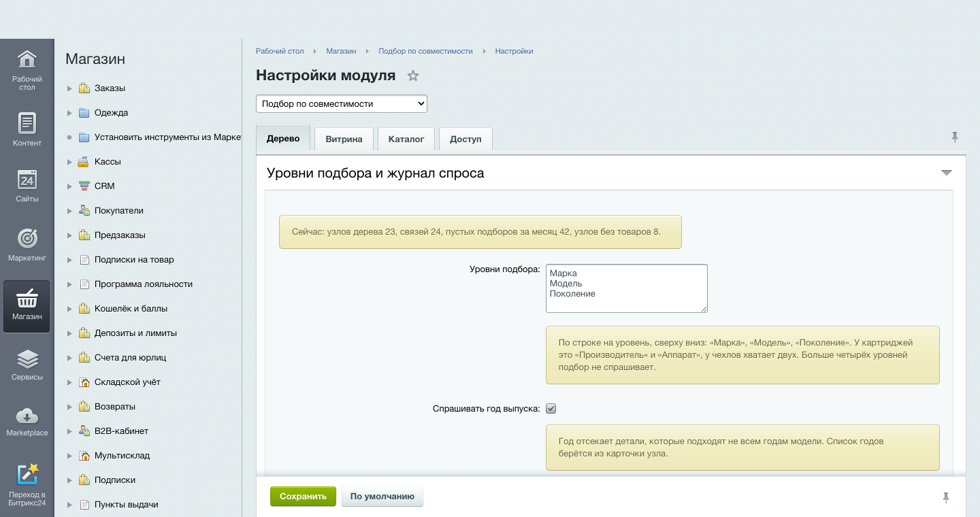Open the Marketplace cloud icon
The width and height of the screenshot is (980, 517).
point(27,416)
